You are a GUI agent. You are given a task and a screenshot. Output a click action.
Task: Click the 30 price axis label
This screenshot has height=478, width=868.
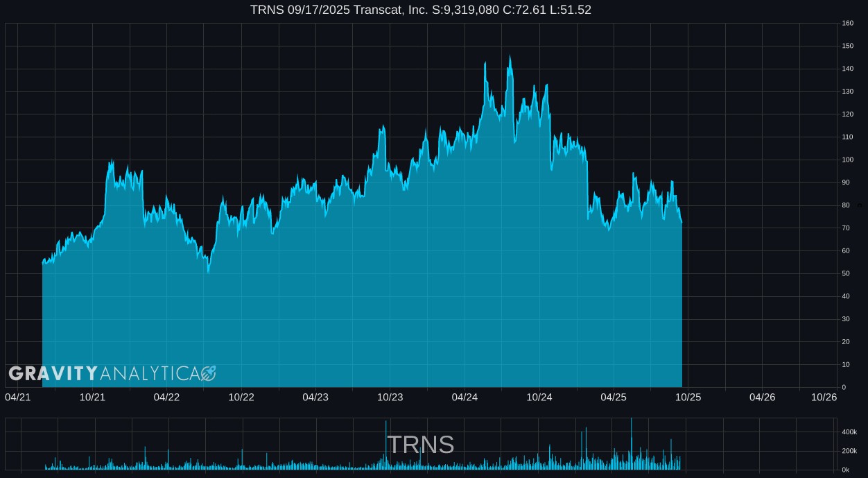click(846, 319)
